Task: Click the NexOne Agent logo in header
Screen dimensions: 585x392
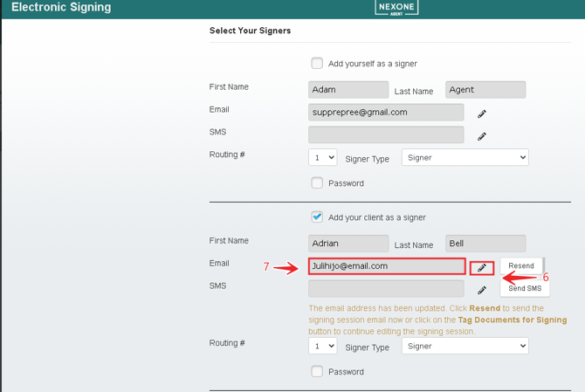Action: [x=397, y=9]
